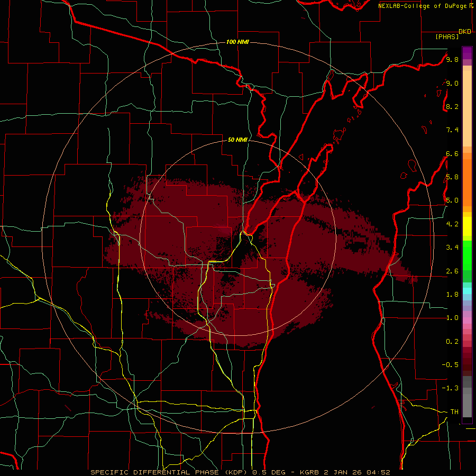This screenshot has width=476, height=476.
Task: Click the 04:52 timestamp
Action: coord(378,472)
